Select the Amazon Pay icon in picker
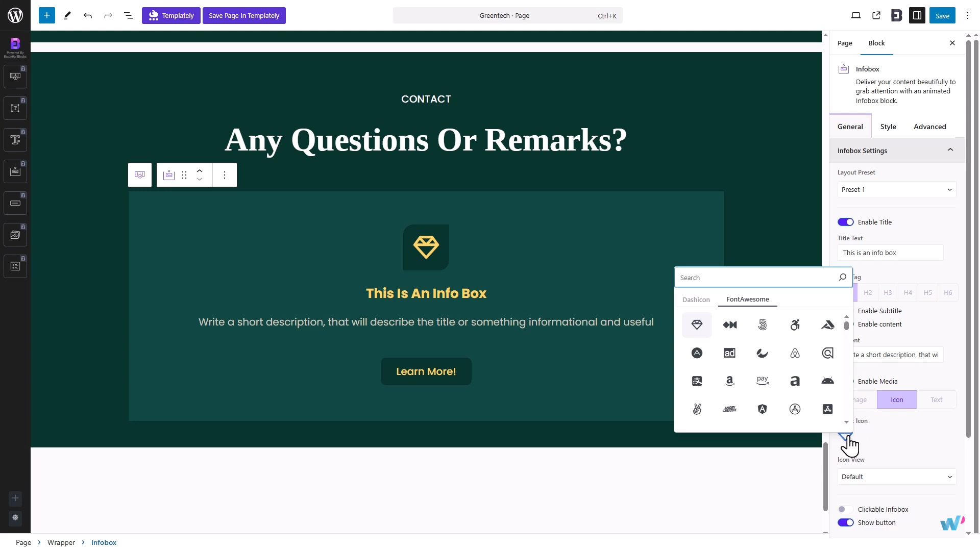Image resolution: width=980 pixels, height=551 pixels. 762,381
